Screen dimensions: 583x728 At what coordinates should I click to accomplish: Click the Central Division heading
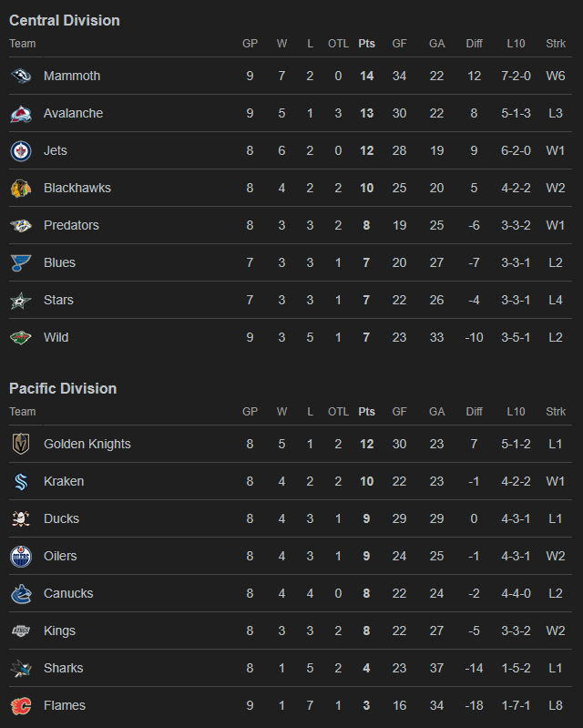tap(65, 20)
